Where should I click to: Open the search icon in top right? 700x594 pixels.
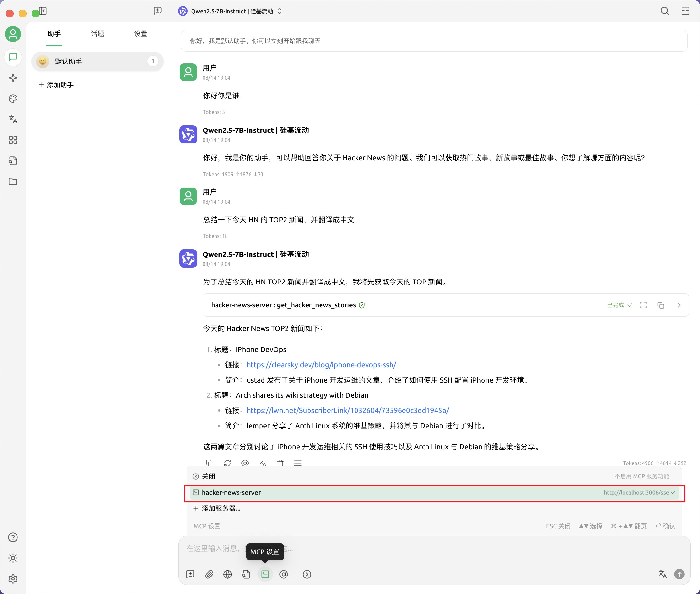tap(665, 11)
